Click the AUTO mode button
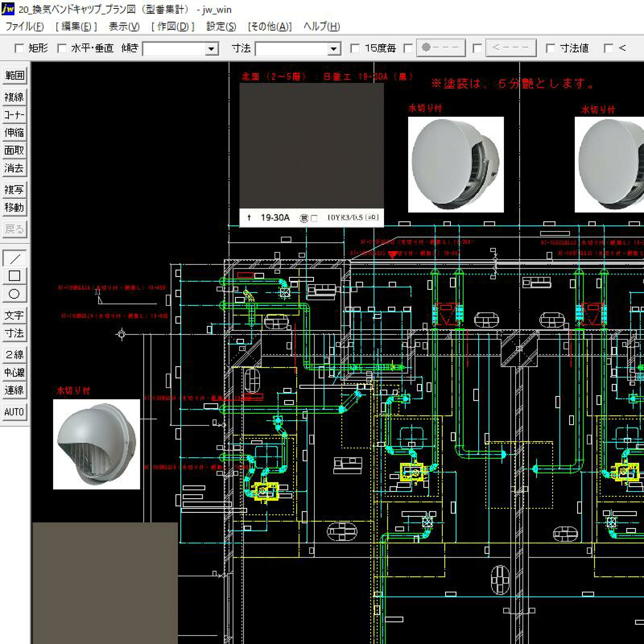 point(15,412)
